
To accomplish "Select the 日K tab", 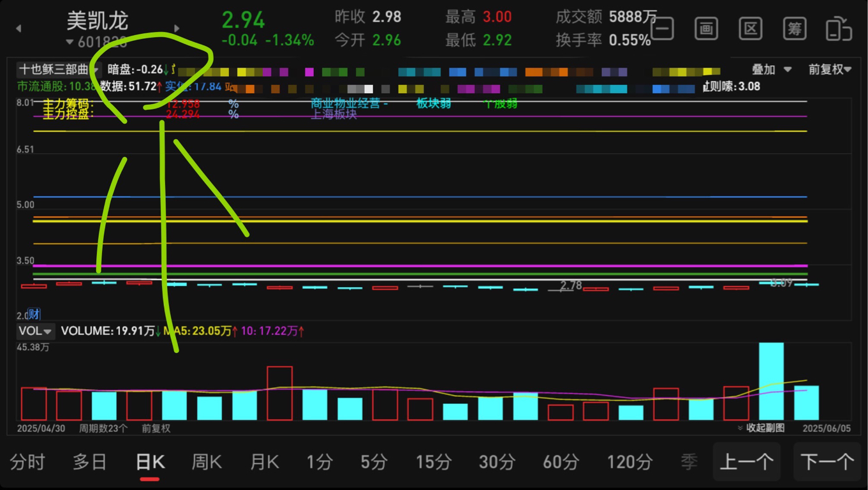I will (151, 462).
